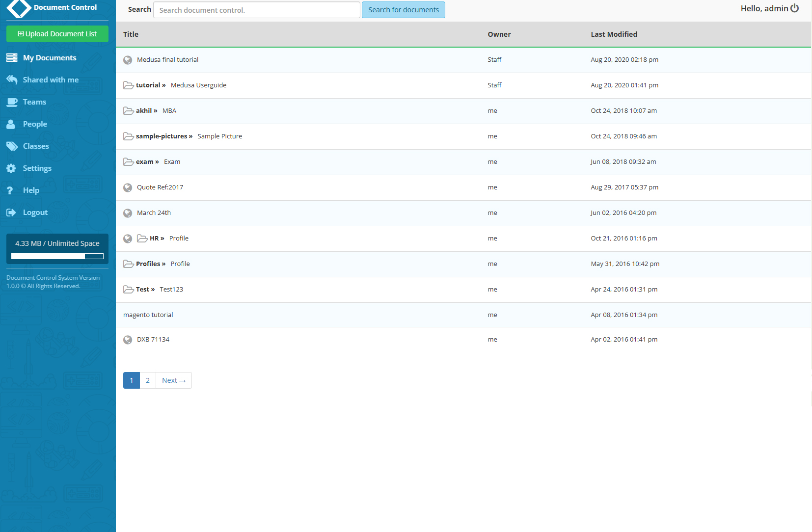
Task: Expand the sample-pictures folder
Action: point(162,136)
